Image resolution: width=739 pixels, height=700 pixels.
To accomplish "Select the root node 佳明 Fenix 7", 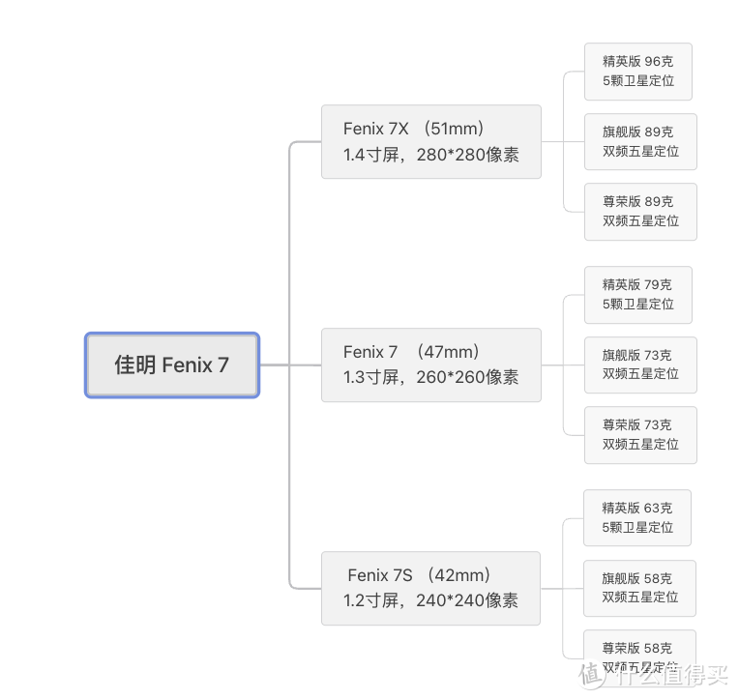I will (x=172, y=365).
